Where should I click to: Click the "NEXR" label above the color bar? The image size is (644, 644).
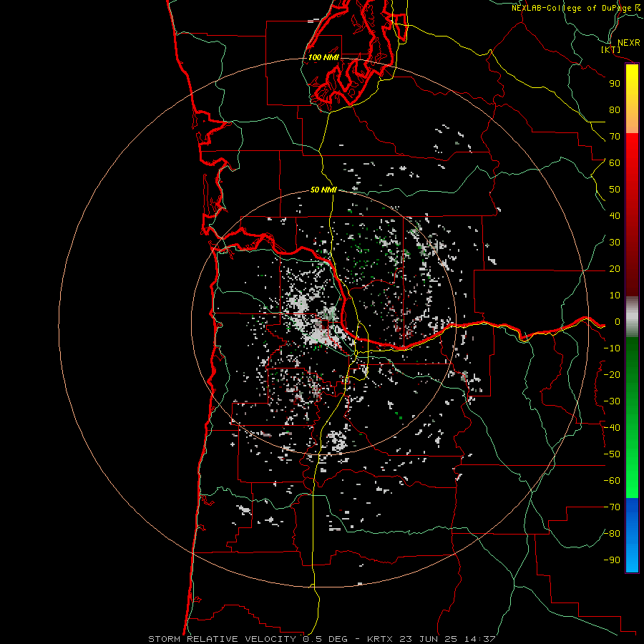click(x=628, y=43)
